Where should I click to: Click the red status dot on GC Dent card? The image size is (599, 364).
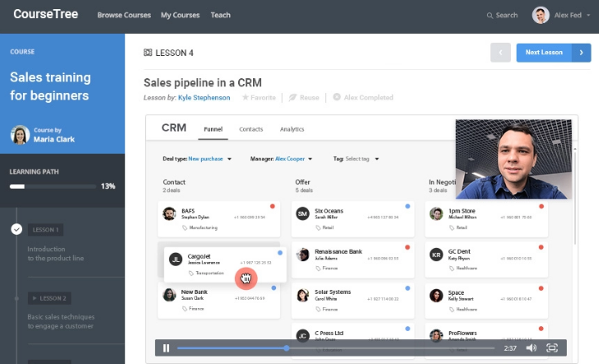click(x=541, y=247)
